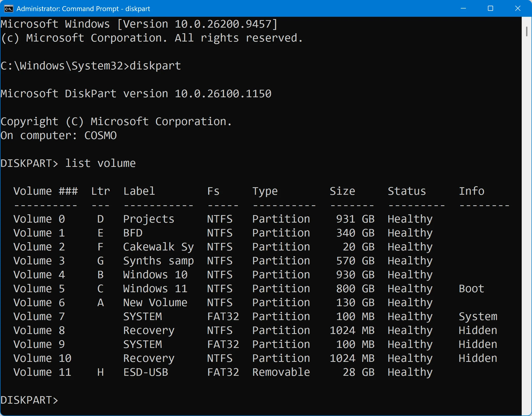Click the 'BFD' label of Volume 1
Image resolution: width=532 pixels, height=416 pixels.
(x=133, y=233)
